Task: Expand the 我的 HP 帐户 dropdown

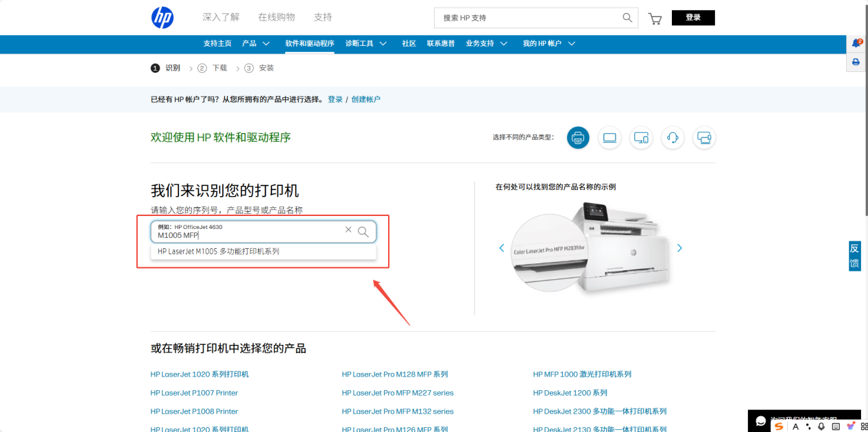Action: coord(548,43)
